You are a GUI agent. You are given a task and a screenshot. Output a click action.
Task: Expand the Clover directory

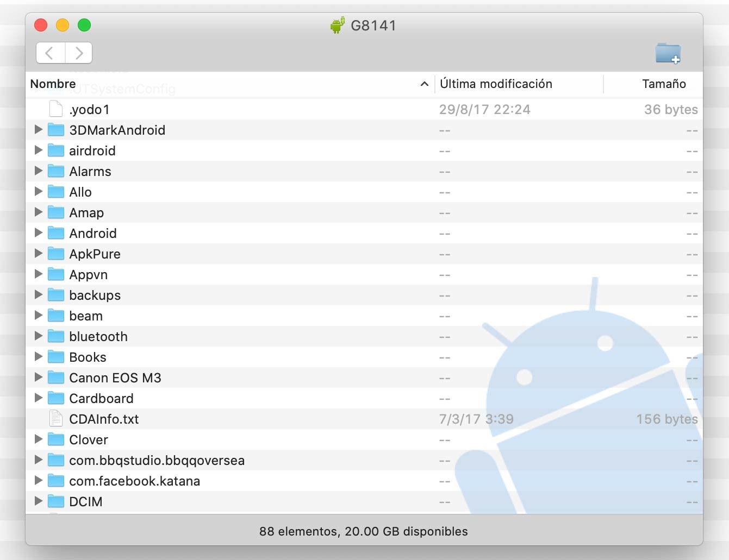click(38, 439)
